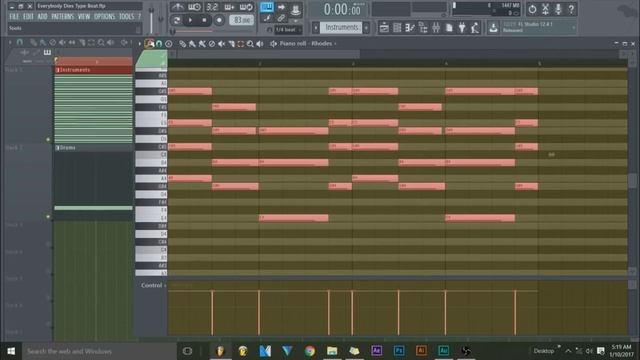This screenshot has height=360, width=640.
Task: Click the tempo display
Action: pyautogui.click(x=241, y=20)
